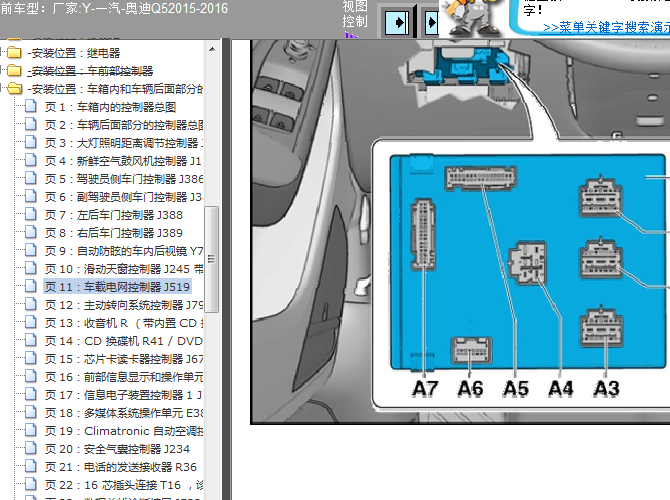Click the cartoon mascot image
Viewport: 670px width, 500px height.
coord(473,18)
